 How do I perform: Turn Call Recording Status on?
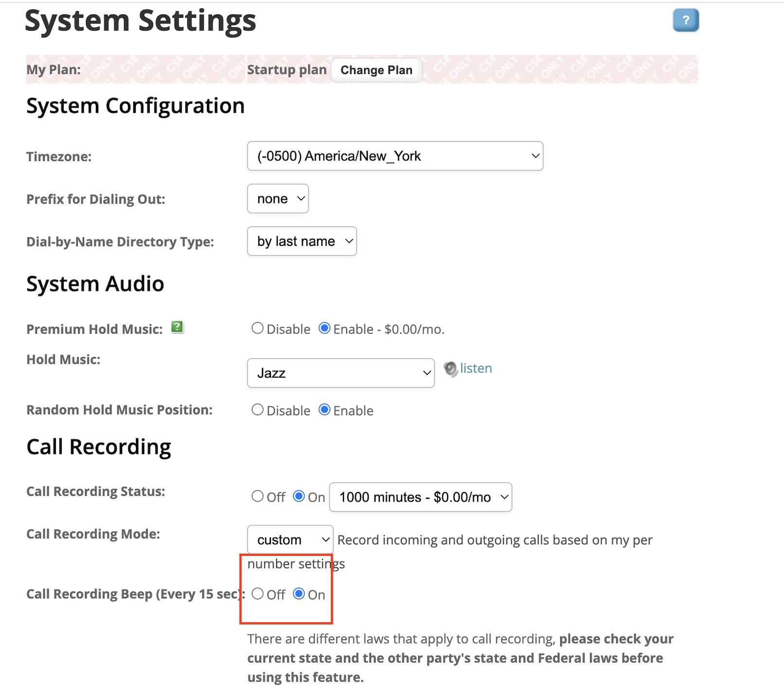(x=299, y=496)
